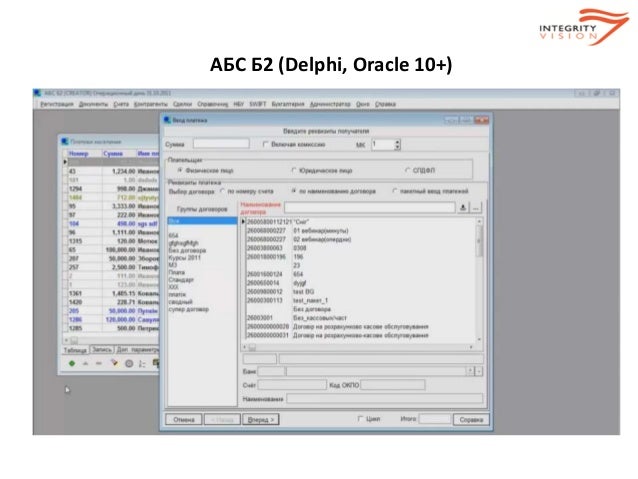This screenshot has width=638, height=479.
Task: Increase the МК spinner value
Action: click(398, 142)
